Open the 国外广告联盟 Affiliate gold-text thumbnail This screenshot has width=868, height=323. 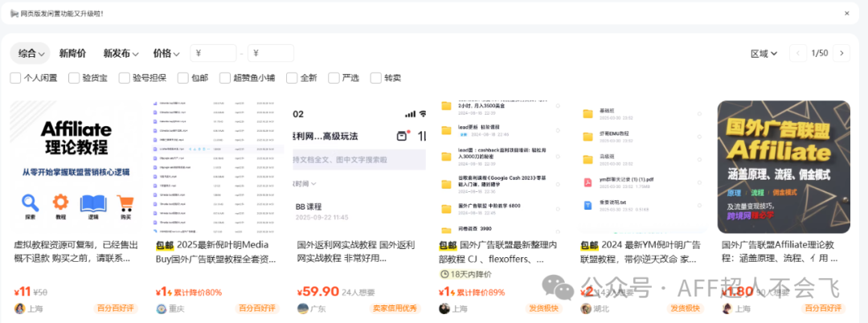click(784, 167)
